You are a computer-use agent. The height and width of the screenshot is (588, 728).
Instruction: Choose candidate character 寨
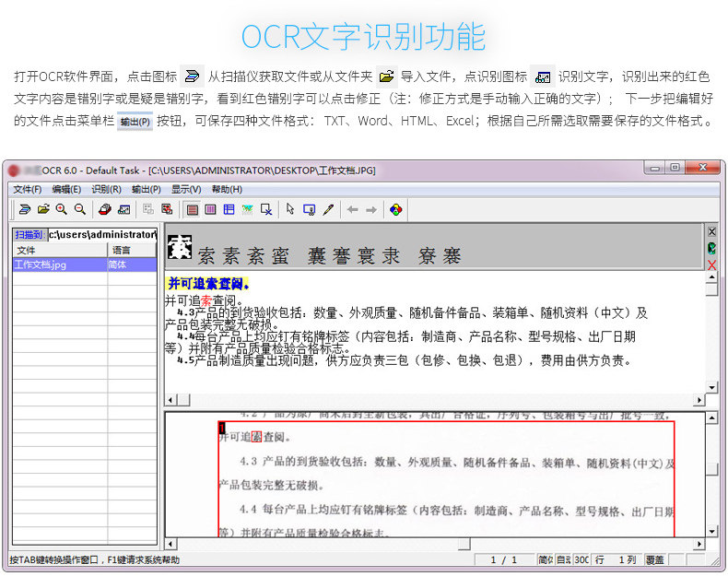click(452, 256)
